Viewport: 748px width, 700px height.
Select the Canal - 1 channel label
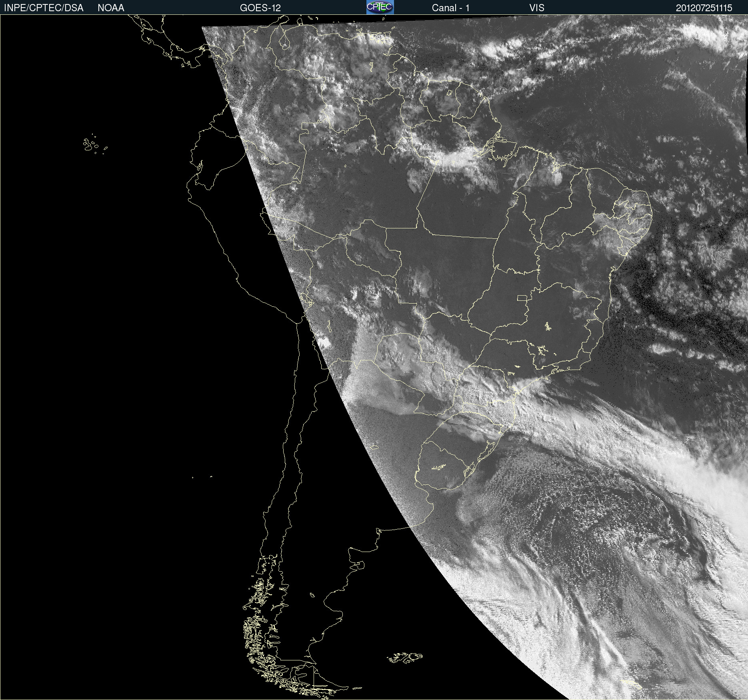(451, 8)
